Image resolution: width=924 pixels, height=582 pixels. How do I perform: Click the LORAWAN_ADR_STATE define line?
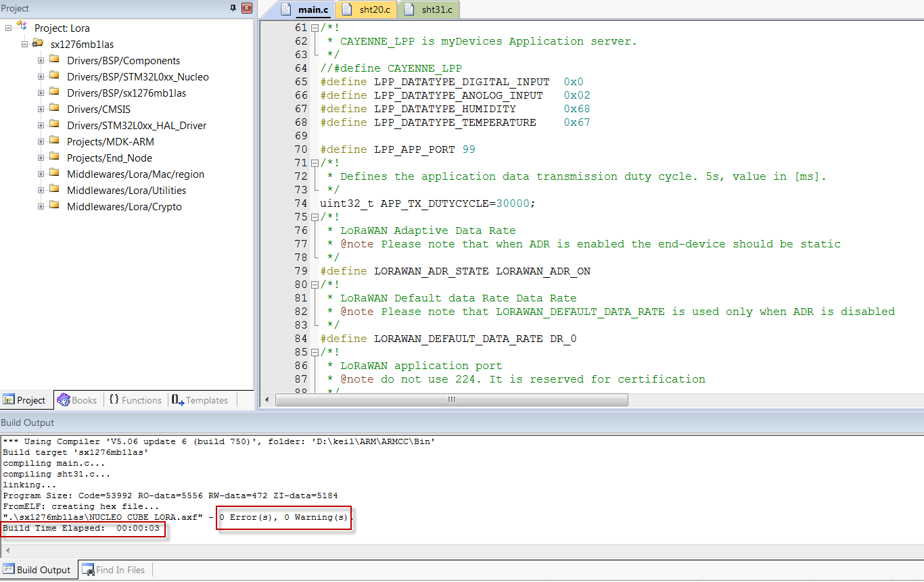455,271
